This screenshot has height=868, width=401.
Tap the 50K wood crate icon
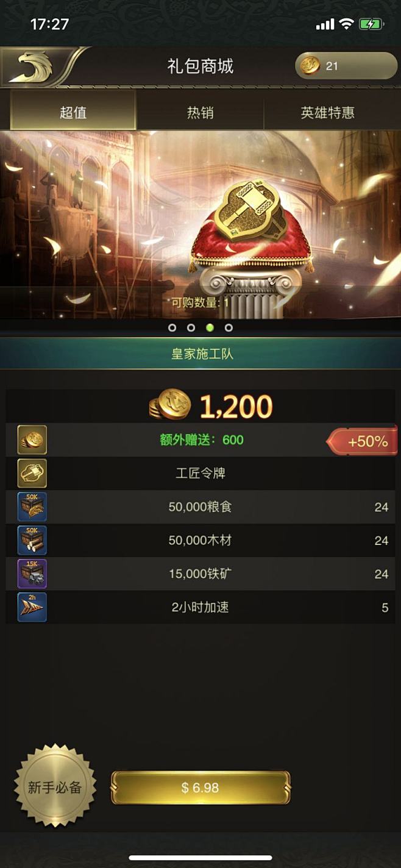(32, 541)
